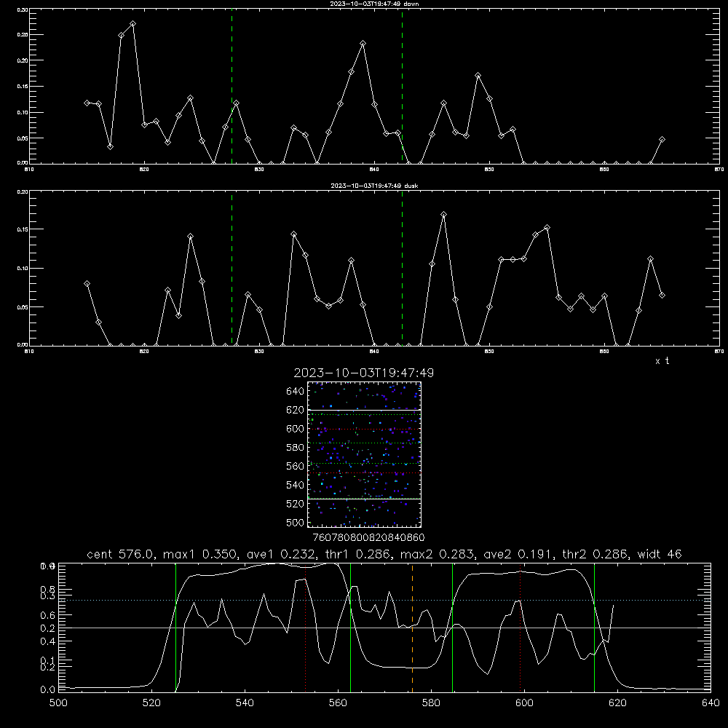Image resolution: width=728 pixels, height=728 pixels.
Task: Click the upper white horizontal line in scatter image
Action: (x=364, y=410)
